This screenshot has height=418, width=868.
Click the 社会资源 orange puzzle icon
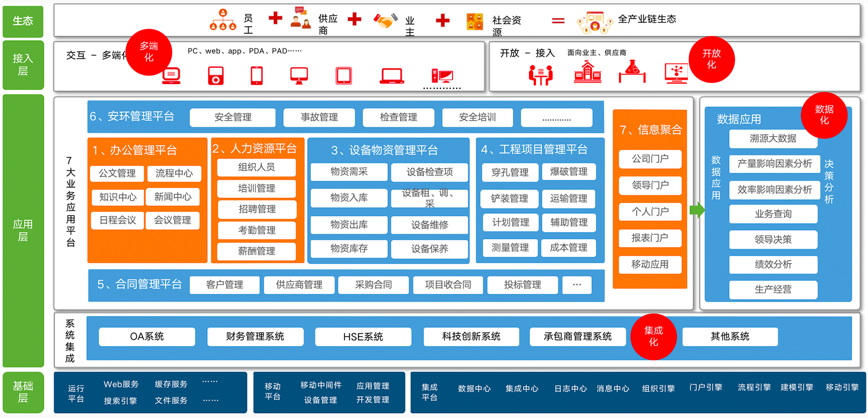475,22
